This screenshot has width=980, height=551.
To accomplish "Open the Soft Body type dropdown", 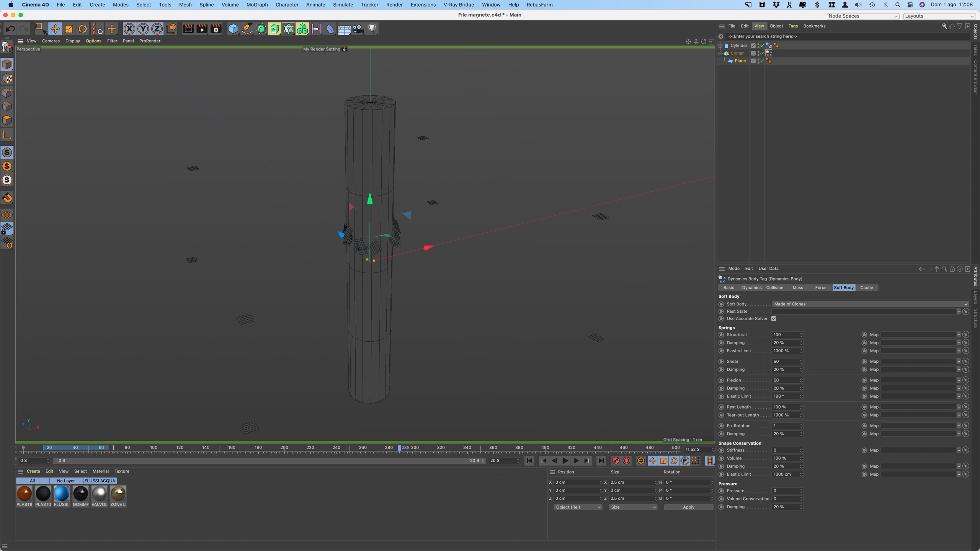I will pyautogui.click(x=869, y=304).
